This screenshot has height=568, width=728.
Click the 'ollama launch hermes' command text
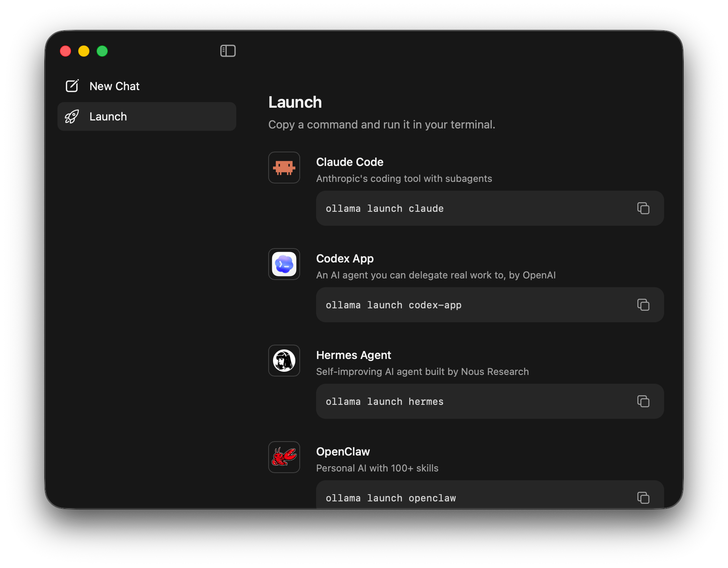click(x=385, y=402)
